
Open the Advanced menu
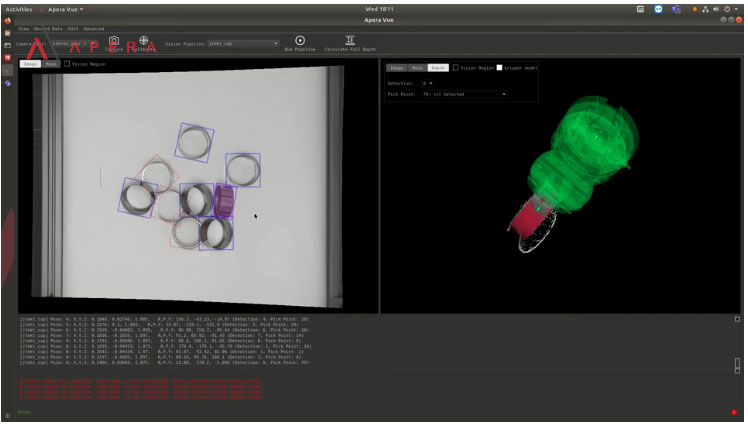pyautogui.click(x=94, y=29)
